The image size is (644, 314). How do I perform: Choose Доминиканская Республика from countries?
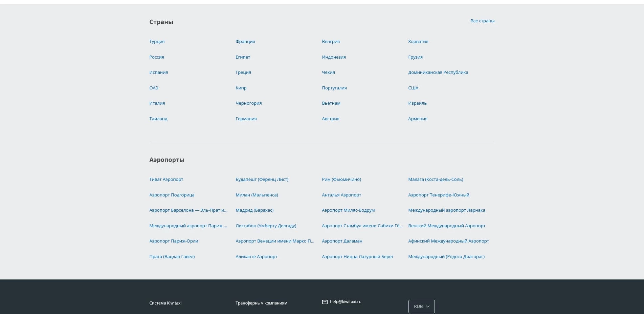tap(438, 72)
